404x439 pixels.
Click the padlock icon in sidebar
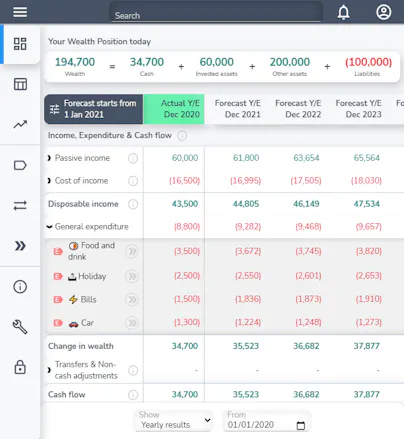pyautogui.click(x=20, y=367)
